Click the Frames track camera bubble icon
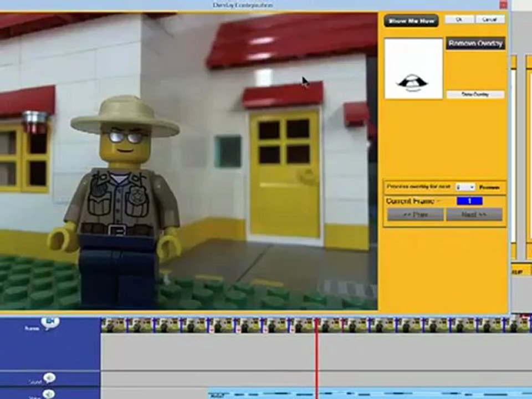This screenshot has height=399, width=532. (x=50, y=322)
